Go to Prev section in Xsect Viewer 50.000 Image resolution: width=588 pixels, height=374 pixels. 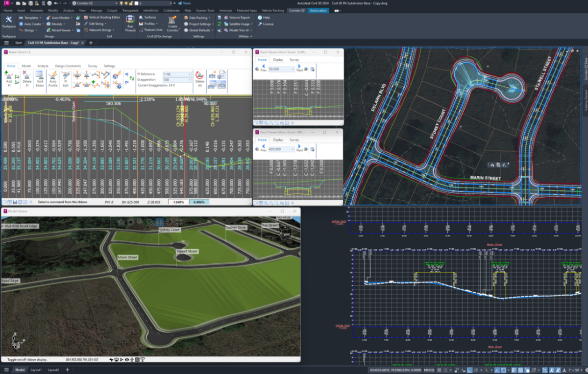[x=264, y=68]
